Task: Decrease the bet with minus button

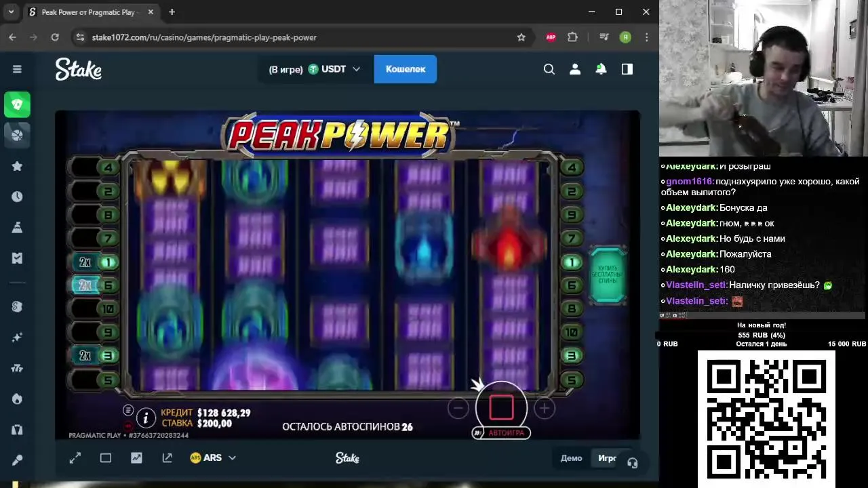Action: 458,408
